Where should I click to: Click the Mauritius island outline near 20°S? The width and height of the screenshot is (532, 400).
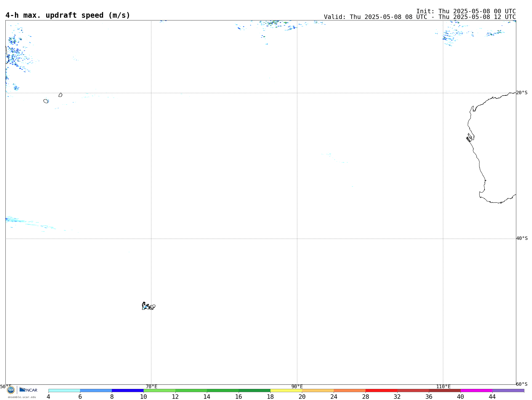(x=60, y=95)
